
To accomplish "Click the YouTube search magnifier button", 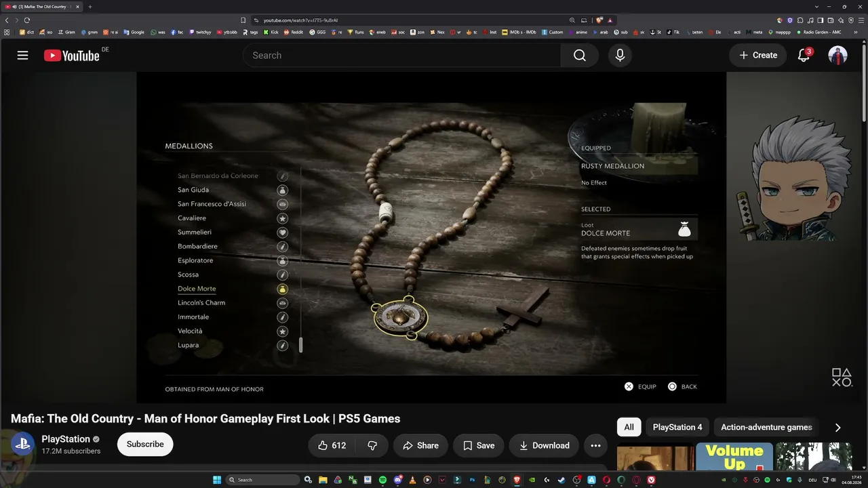I will point(579,56).
